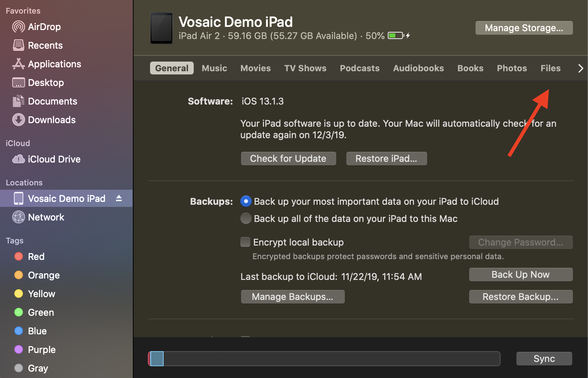Open Network label in Locations
This screenshot has width=588, height=378.
(x=46, y=217)
